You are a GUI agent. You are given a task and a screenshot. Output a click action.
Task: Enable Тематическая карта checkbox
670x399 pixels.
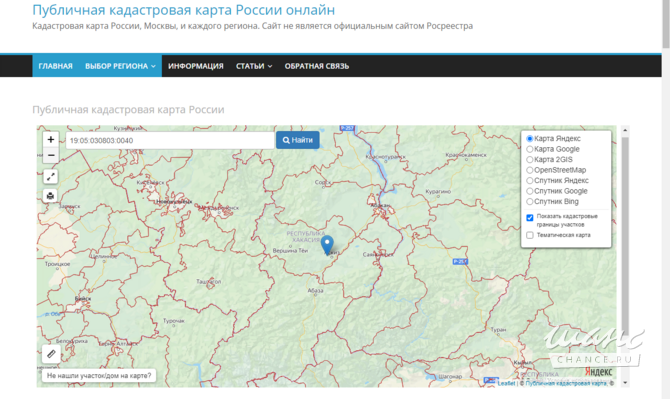[530, 235]
